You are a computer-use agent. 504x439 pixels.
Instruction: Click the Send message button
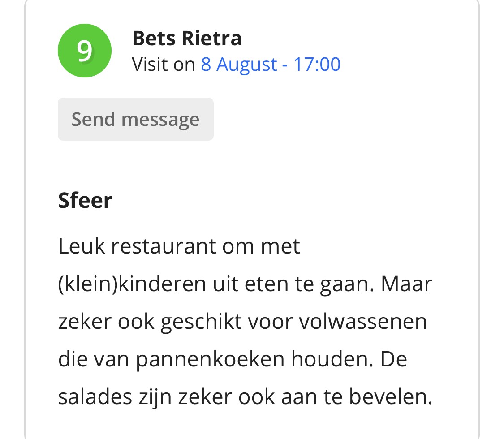click(136, 119)
